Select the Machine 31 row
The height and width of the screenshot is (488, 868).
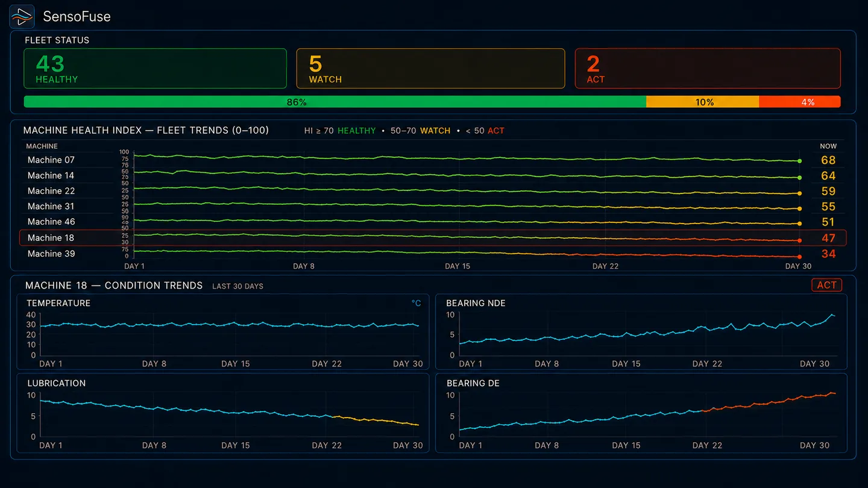(x=433, y=207)
